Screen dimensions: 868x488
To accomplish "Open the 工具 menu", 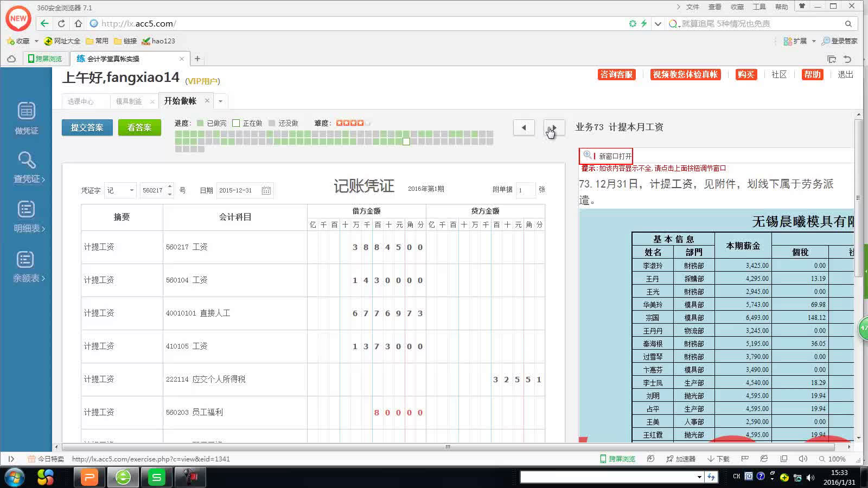I will tap(759, 7).
